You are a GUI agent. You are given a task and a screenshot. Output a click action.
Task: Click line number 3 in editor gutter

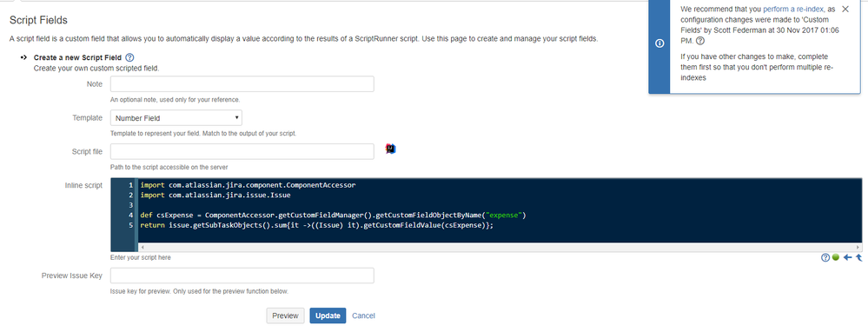coord(130,205)
